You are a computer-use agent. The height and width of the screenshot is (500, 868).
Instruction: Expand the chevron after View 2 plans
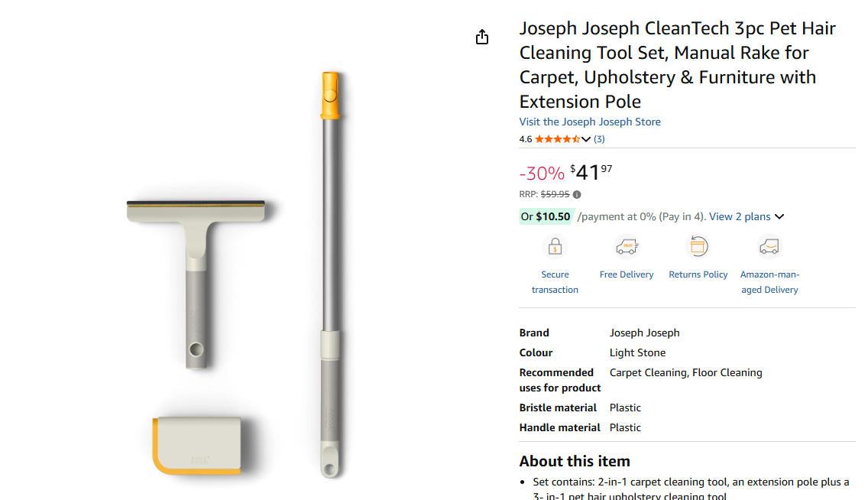(x=779, y=217)
